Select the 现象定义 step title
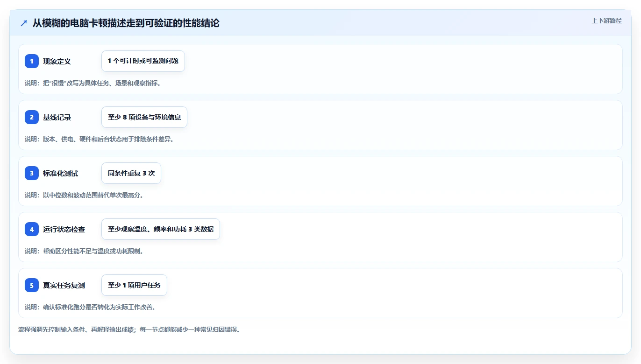The image size is (641, 364). tap(57, 61)
